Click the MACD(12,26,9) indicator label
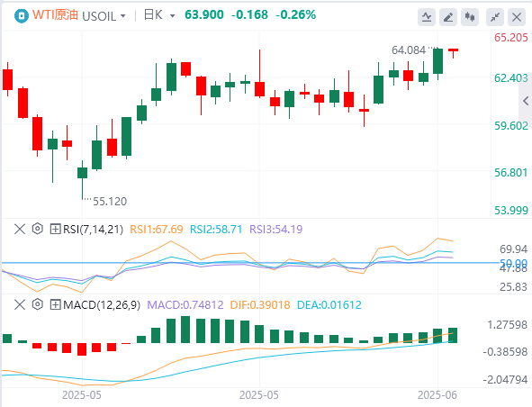532x407 pixels. click(x=102, y=305)
